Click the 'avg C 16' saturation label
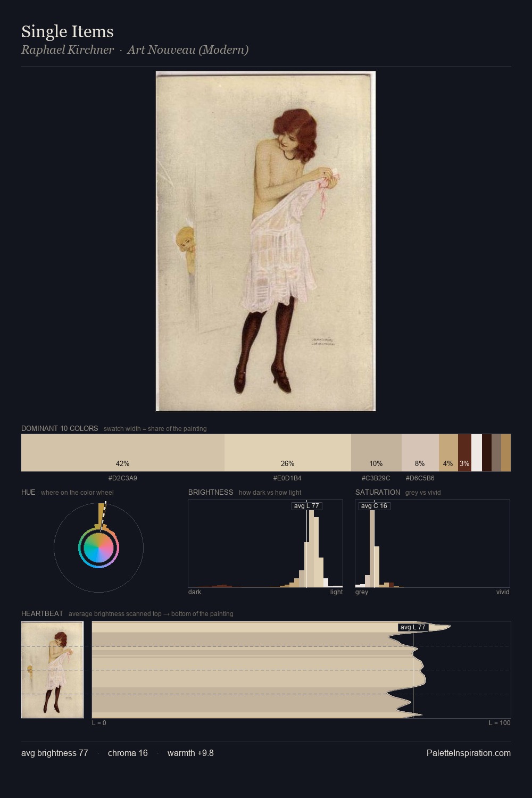The height and width of the screenshot is (798, 532). (374, 506)
